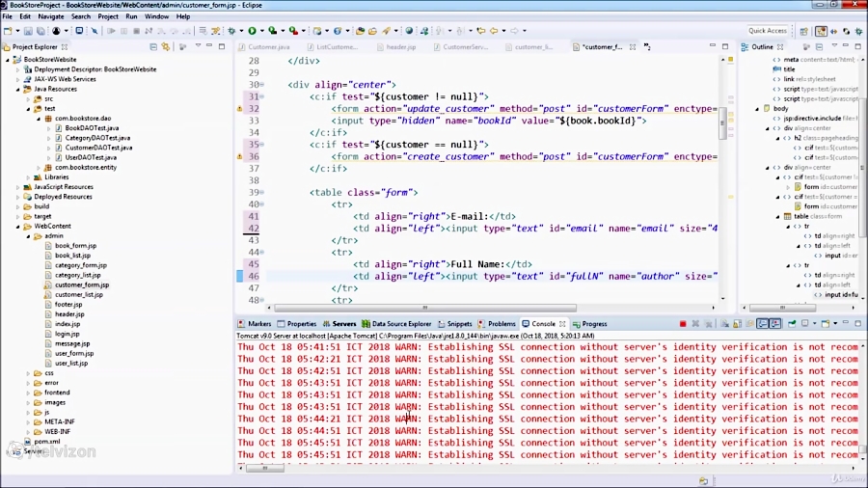Screen dimensions: 868x488
Task: Open Project Explorer View Menu triangle
Action: pos(198,46)
